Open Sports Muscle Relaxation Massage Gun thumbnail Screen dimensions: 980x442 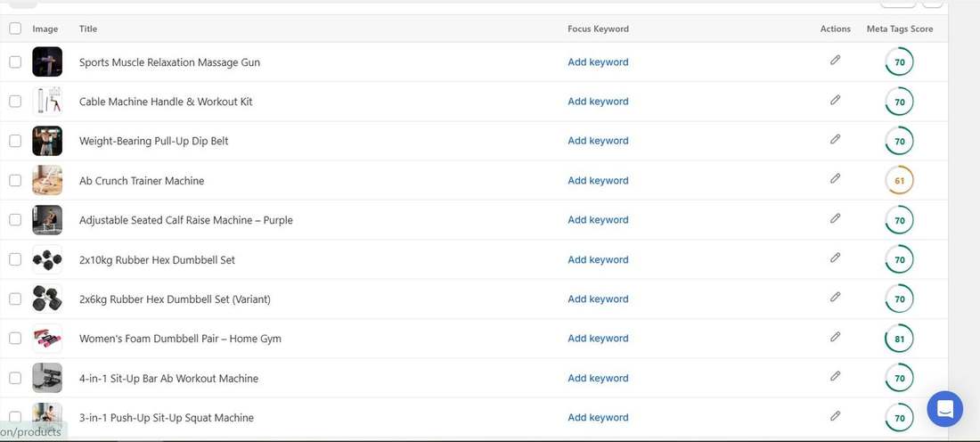pos(47,61)
